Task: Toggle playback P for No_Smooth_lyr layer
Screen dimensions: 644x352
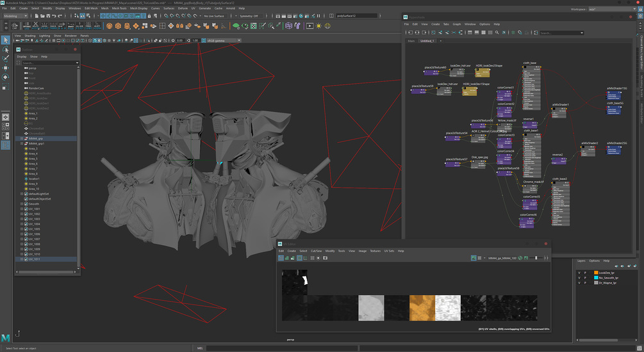Action: coord(585,278)
